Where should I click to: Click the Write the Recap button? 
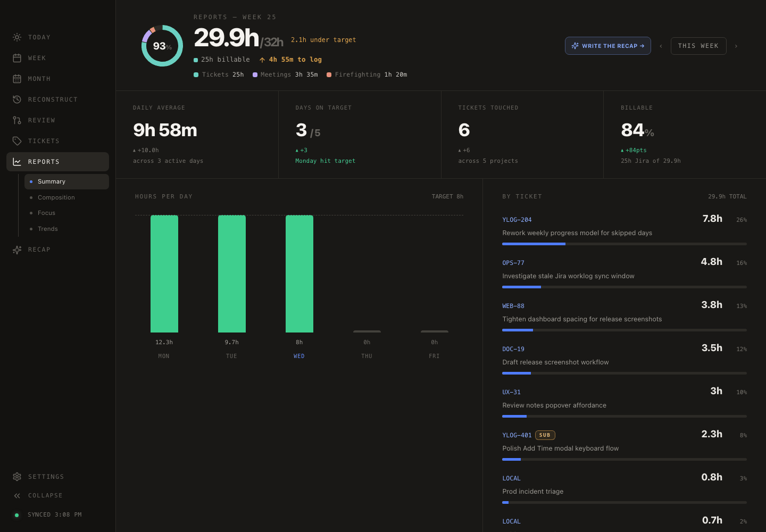[607, 46]
